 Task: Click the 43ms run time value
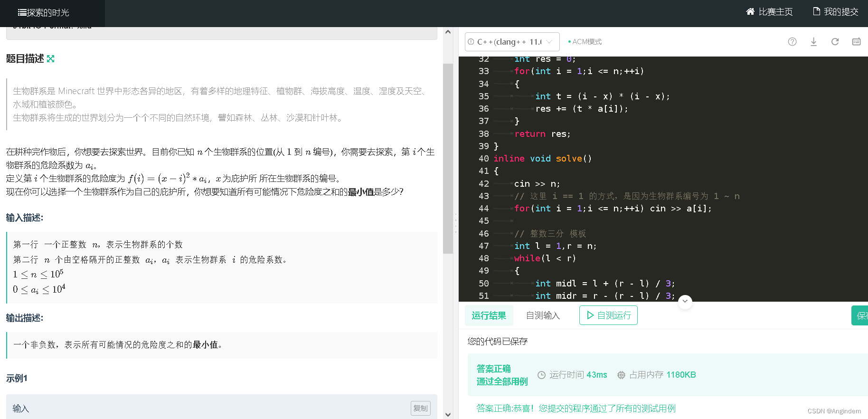[x=596, y=375]
